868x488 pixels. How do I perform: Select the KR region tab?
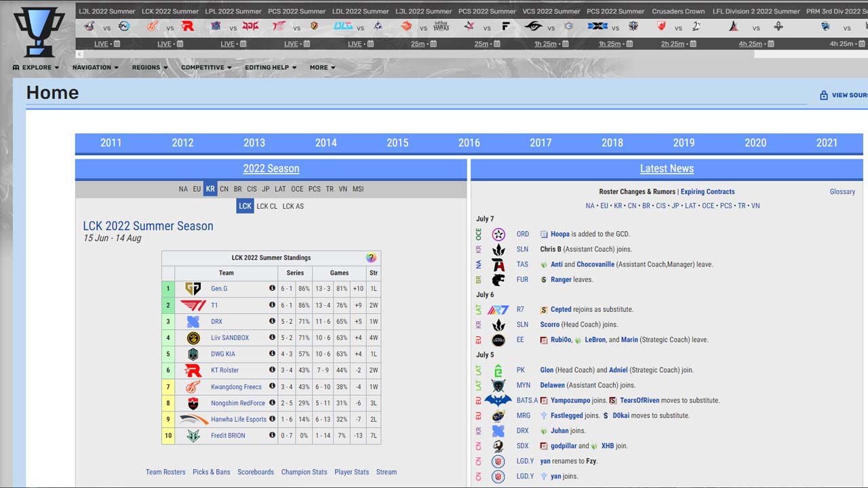tap(210, 189)
